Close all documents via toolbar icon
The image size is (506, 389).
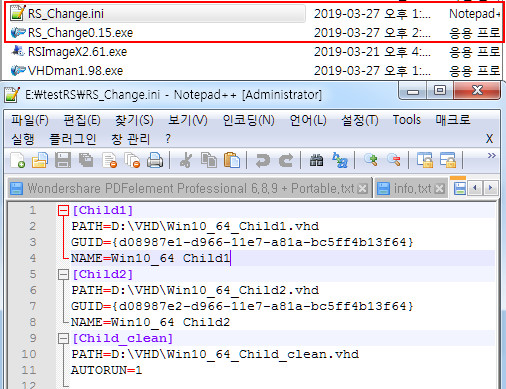(x=132, y=160)
